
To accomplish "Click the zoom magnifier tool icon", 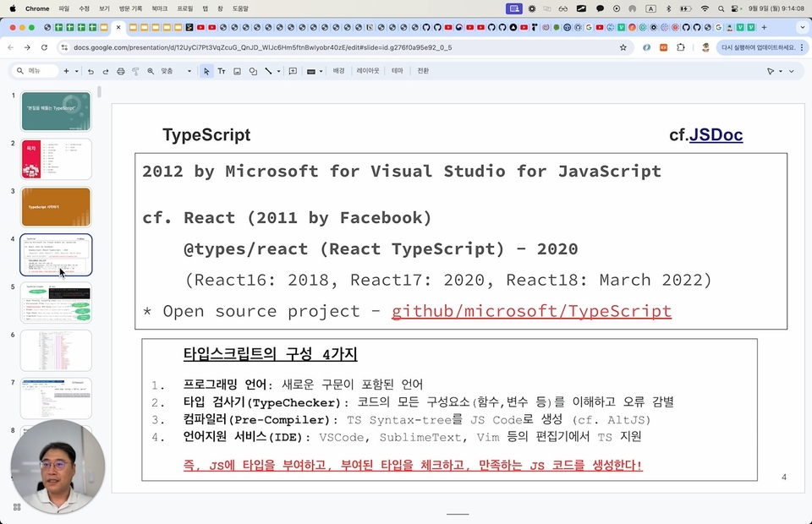I will 151,71.
